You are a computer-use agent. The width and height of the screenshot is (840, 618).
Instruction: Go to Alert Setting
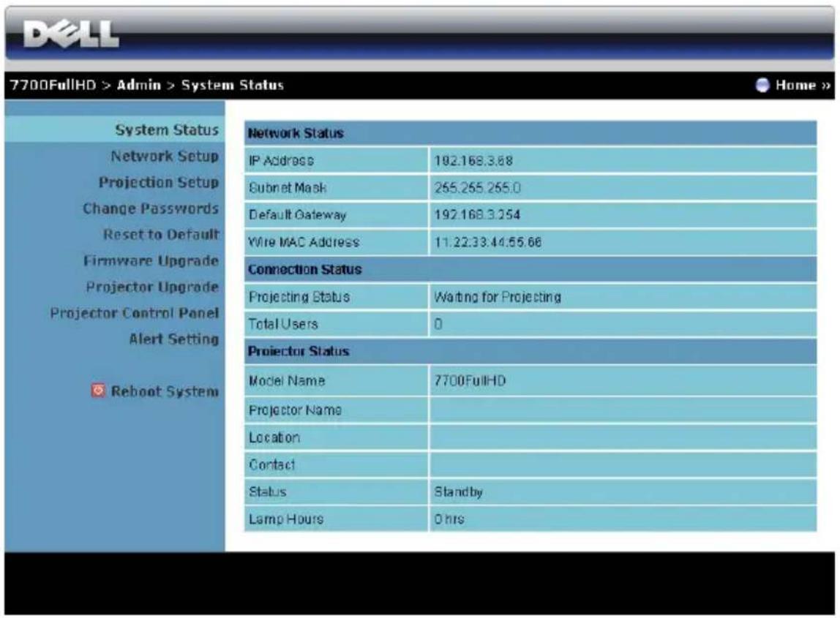coord(174,339)
